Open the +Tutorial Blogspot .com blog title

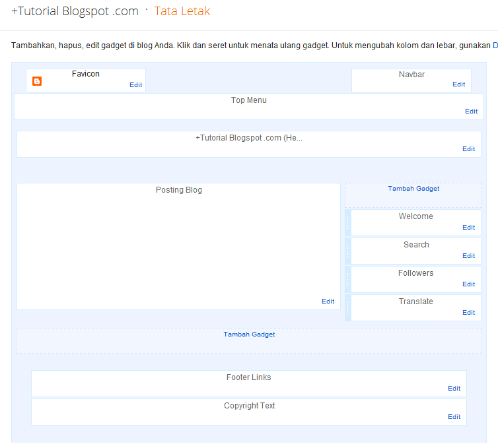tap(75, 11)
